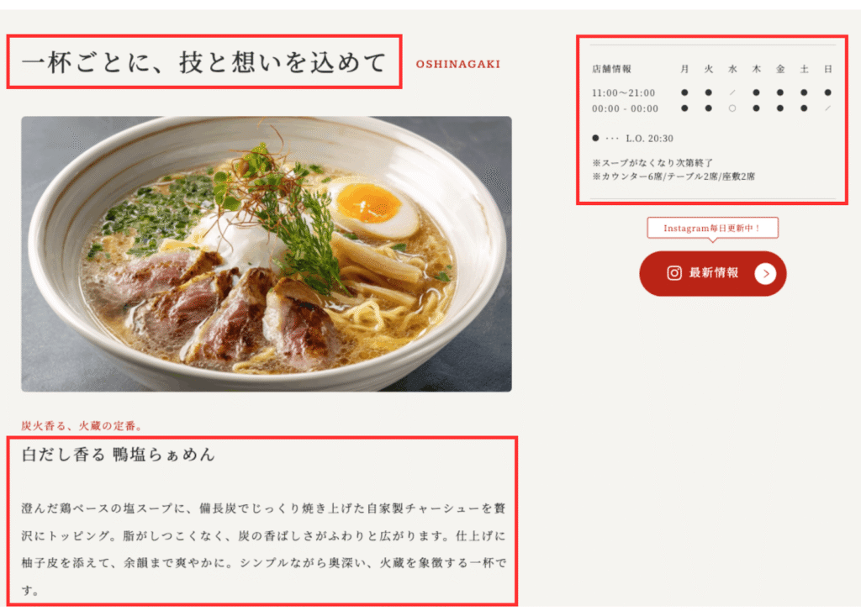Viewport: 861px width, 616px height.
Task: Click Sunday's slash mark in the 00:00 row
Action: [827, 108]
